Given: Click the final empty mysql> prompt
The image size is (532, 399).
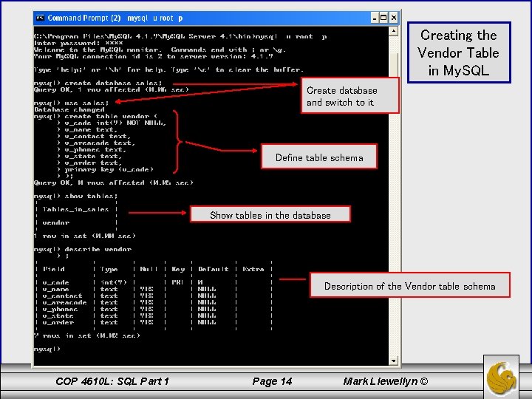Looking at the screenshot, I should tap(47, 349).
